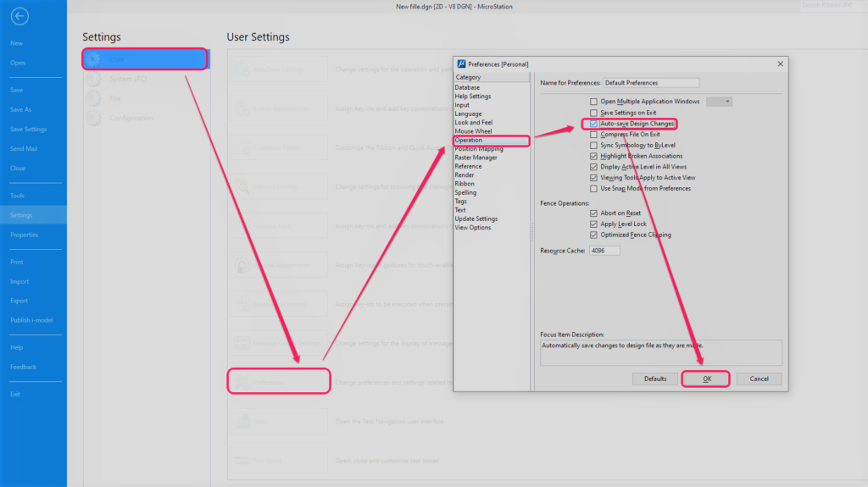Select Database category
This screenshot has width=868, height=487.
tap(467, 87)
